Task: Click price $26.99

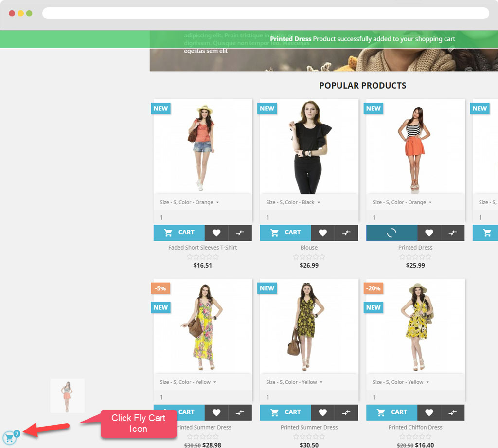Action: [x=309, y=265]
